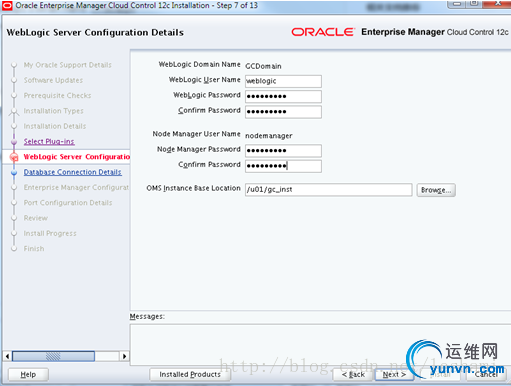Click left arrow of sidebar horizontal scrollbar
This screenshot has height=386, width=511.
(x=7, y=356)
